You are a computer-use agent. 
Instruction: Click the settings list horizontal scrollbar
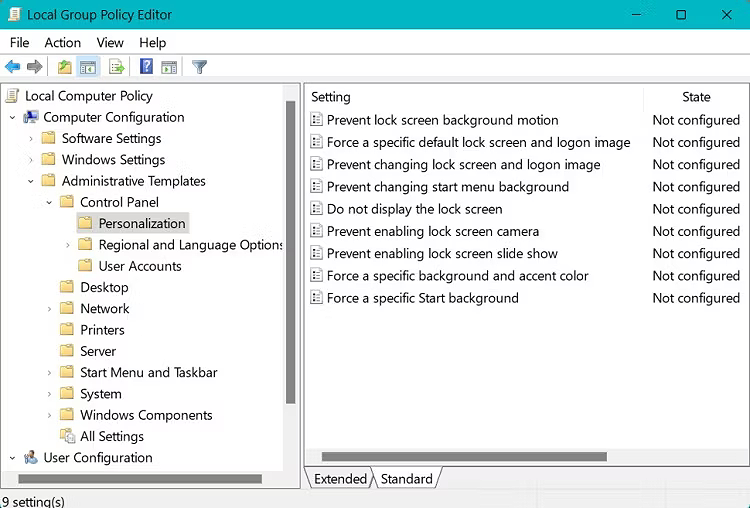[x=464, y=456]
